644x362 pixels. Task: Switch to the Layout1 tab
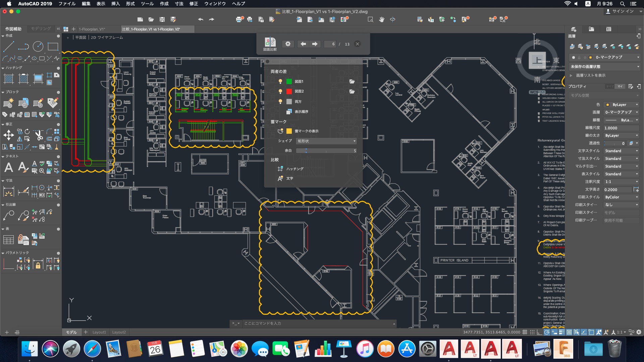pos(99,332)
